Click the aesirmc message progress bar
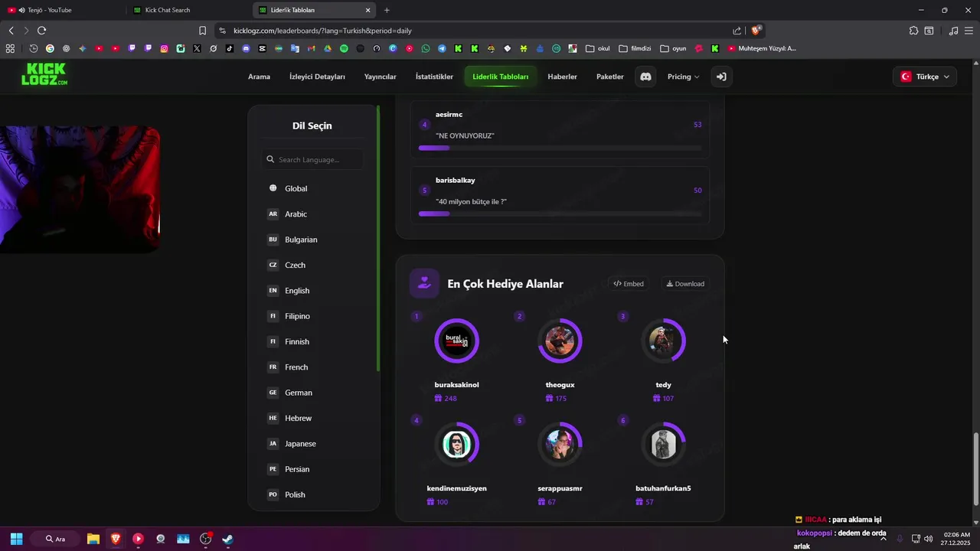Image resolution: width=980 pixels, height=551 pixels. (560, 148)
